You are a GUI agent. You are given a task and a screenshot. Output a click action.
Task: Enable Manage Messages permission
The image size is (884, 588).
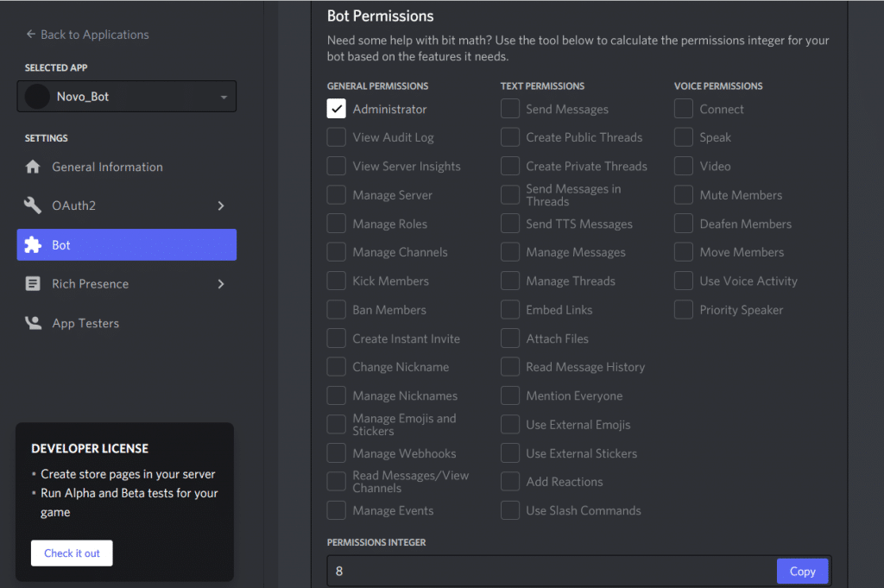[x=510, y=252]
